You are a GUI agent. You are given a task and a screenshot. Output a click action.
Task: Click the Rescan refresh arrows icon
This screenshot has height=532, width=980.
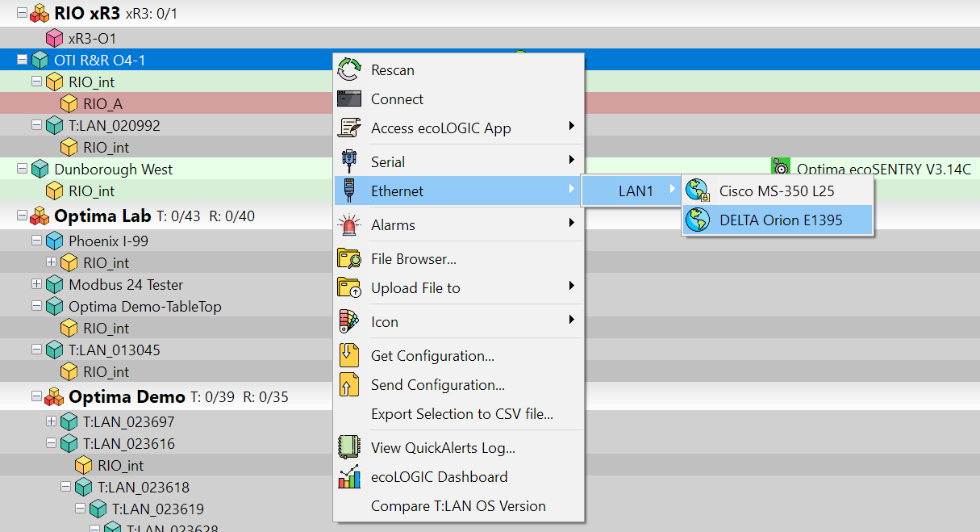pos(348,70)
